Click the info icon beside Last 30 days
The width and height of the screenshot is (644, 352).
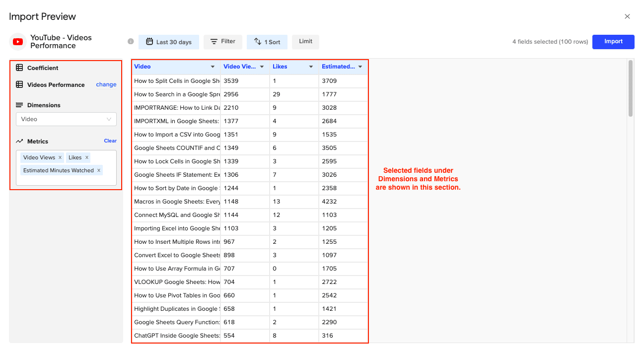click(131, 42)
